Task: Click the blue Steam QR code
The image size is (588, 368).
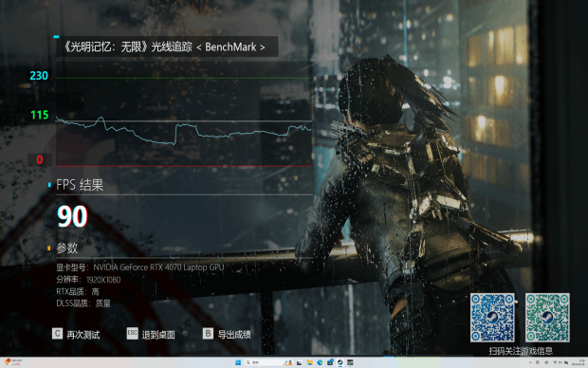Action: tap(492, 318)
